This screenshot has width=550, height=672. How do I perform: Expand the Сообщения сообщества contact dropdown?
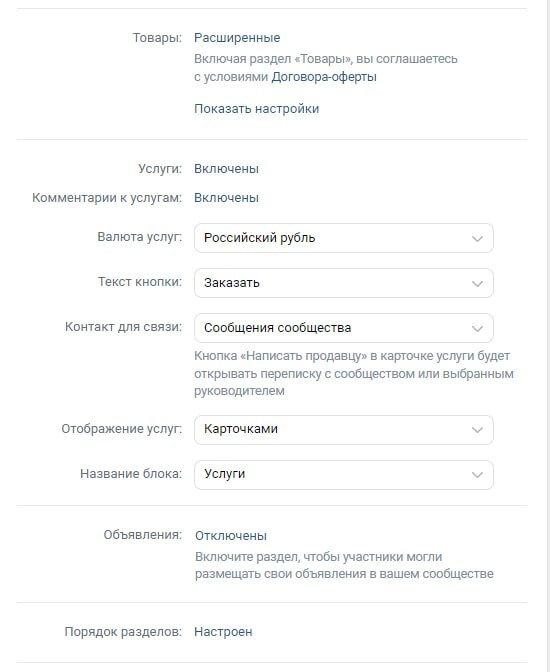pyautogui.click(x=344, y=328)
